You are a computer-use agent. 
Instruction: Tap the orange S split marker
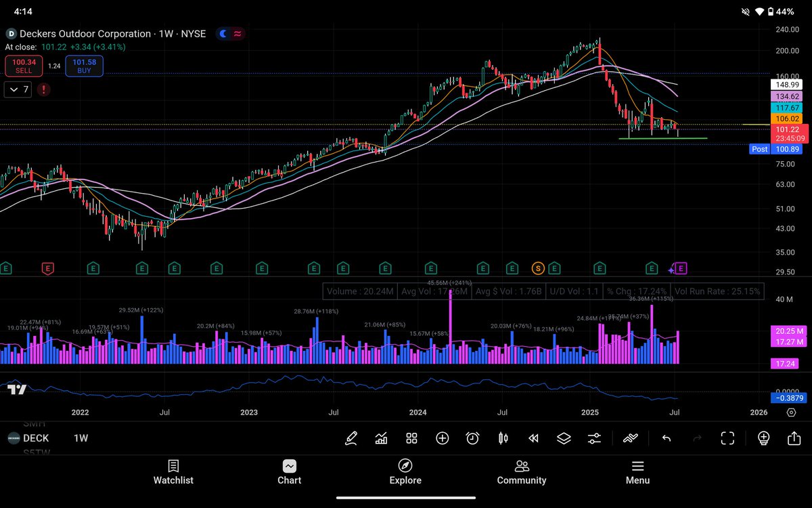(539, 269)
